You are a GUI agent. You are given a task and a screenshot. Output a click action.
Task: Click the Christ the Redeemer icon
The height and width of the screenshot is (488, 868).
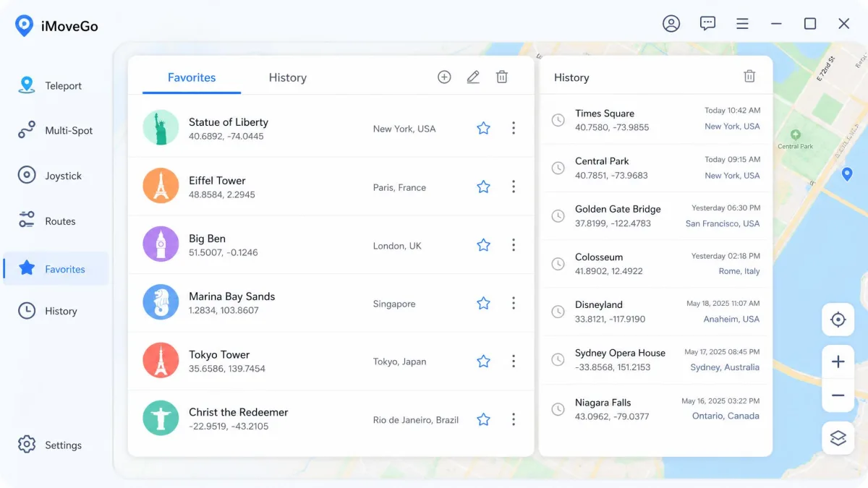161,419
